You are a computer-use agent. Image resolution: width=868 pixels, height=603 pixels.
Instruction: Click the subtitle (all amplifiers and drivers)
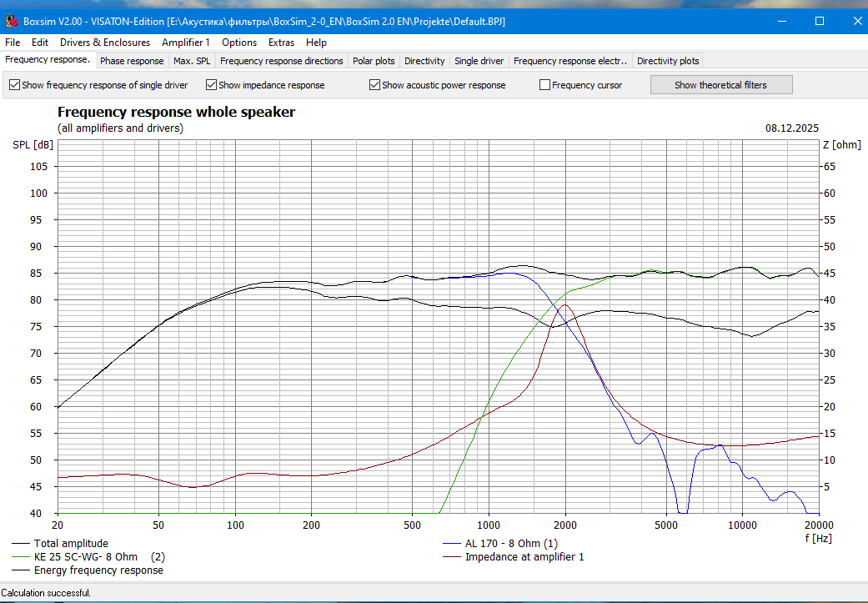[120, 128]
